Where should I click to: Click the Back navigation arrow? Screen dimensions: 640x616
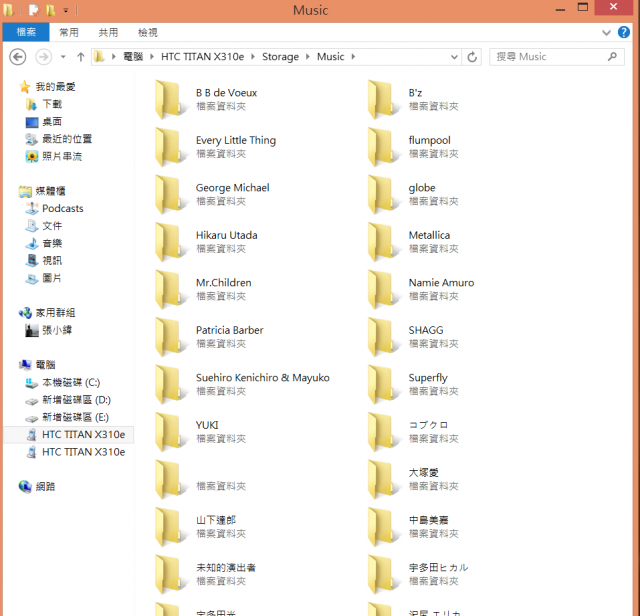[18, 57]
